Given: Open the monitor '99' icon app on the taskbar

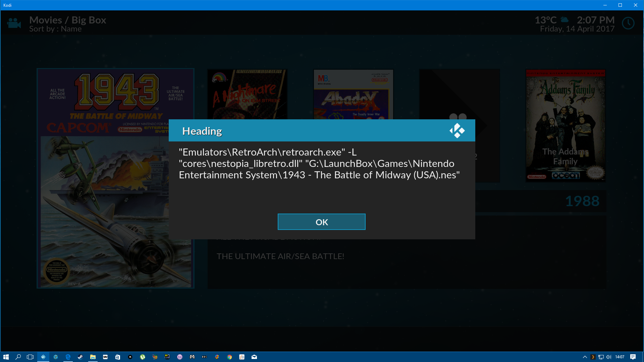Looking at the screenshot, I should pyautogui.click(x=167, y=357).
